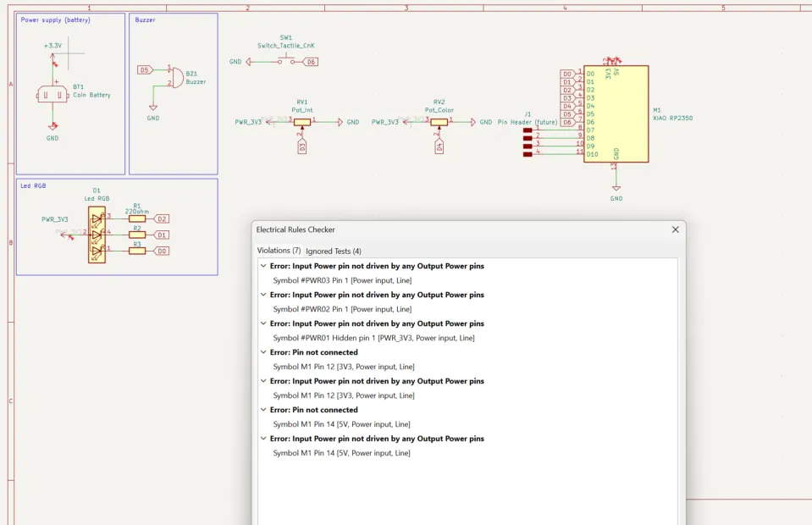Viewport: 812px width, 525px height.
Task: Click GND symbol right of RV2
Action: point(472,122)
